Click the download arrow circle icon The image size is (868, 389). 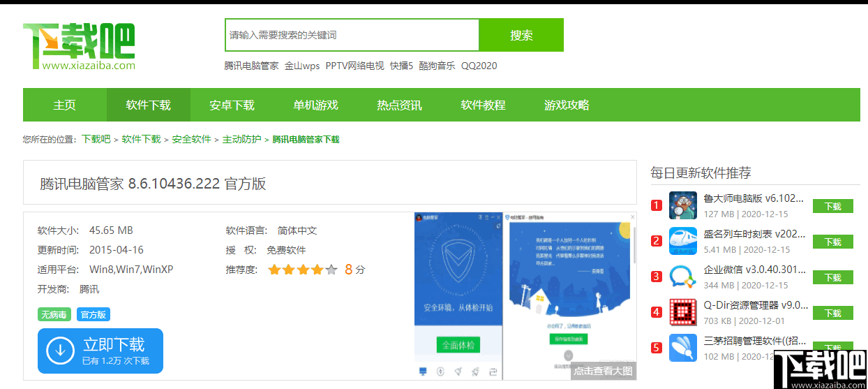[60, 351]
